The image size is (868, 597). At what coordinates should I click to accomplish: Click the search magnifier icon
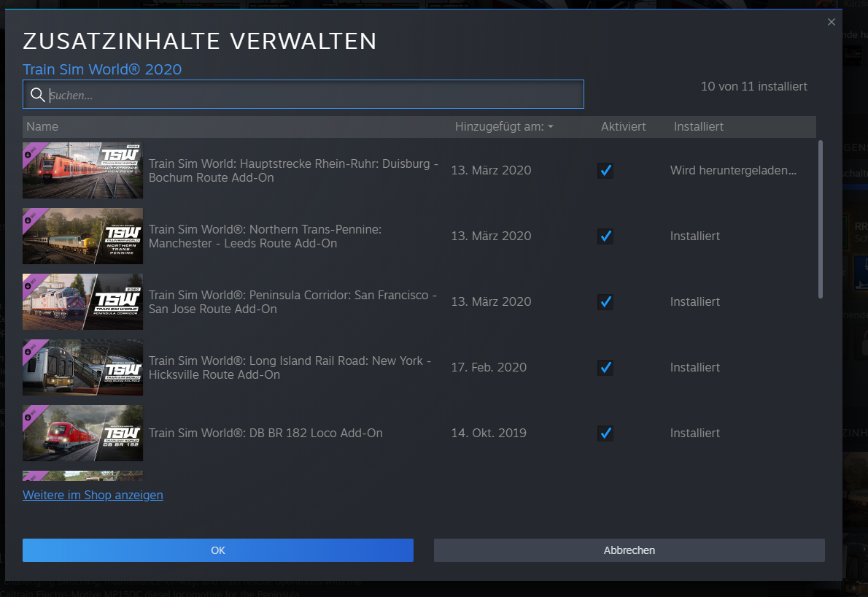(x=37, y=95)
